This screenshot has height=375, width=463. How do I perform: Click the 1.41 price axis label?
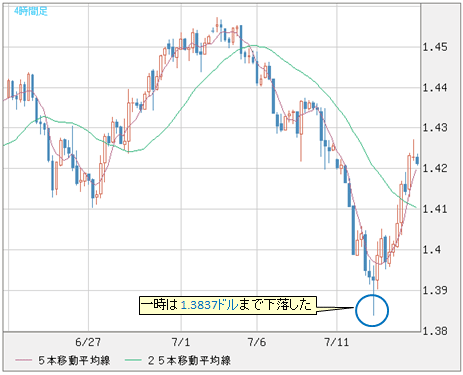[x=435, y=209]
